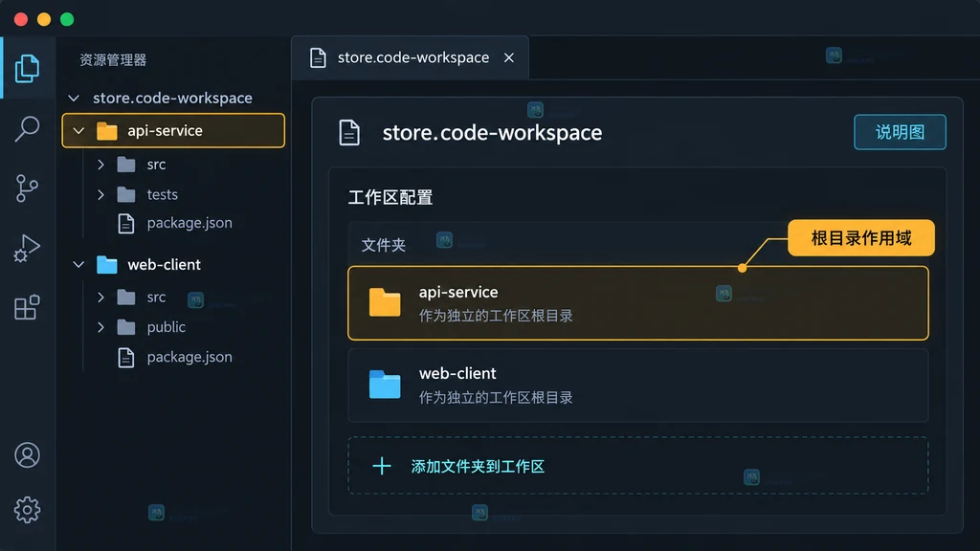Click file icon of api-service package.json
980x551 pixels.
point(126,223)
